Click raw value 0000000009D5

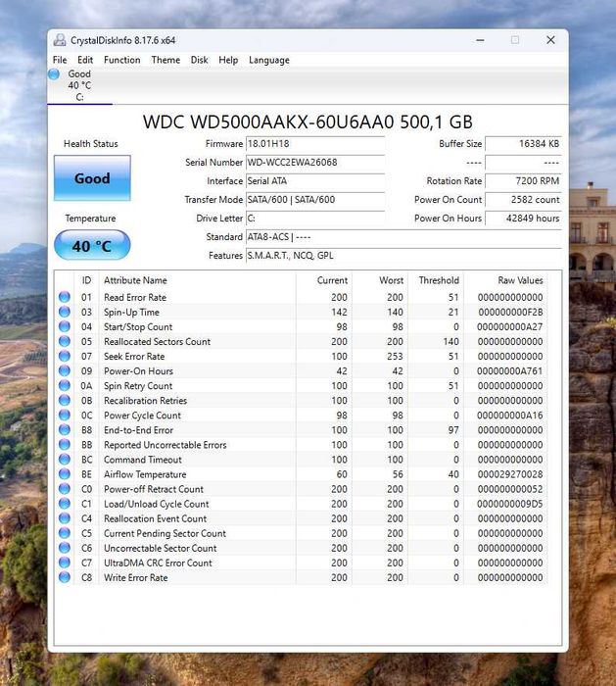click(510, 504)
